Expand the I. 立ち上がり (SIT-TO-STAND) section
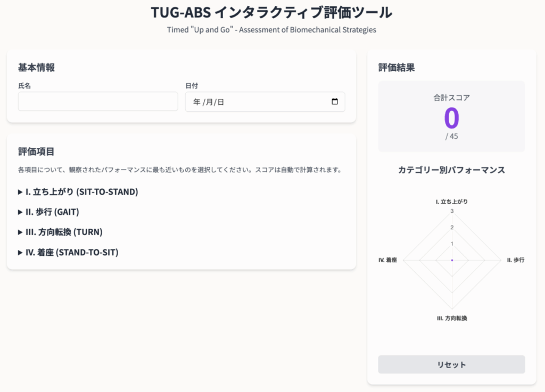This screenshot has width=545, height=392. click(78, 191)
